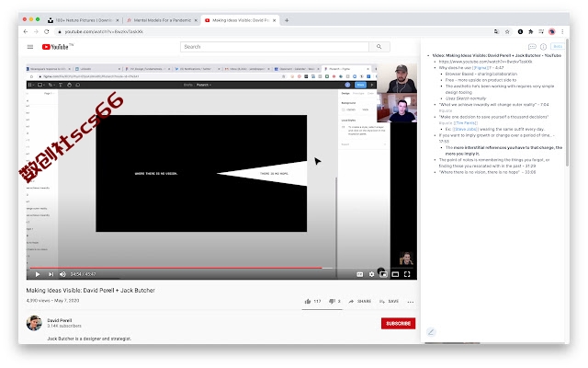
Task: Open David Perell channel name link
Action: point(59,320)
